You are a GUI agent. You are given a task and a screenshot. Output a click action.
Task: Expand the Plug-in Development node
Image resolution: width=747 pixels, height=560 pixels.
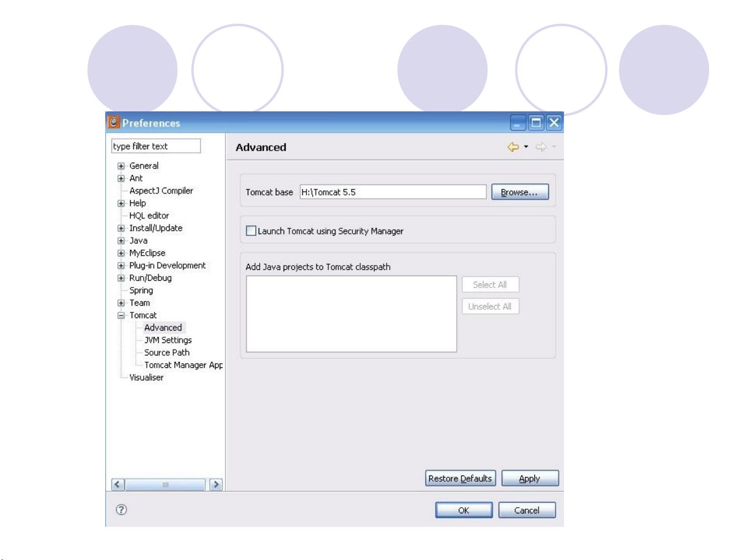(121, 266)
